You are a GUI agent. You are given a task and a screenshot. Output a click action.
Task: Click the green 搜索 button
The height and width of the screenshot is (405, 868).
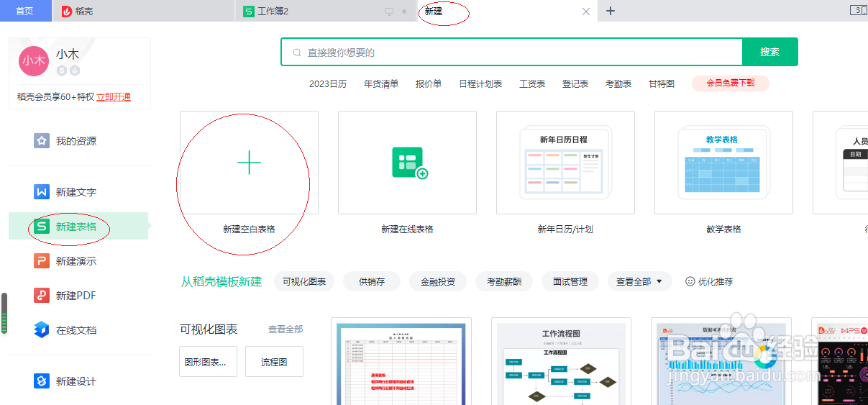[770, 52]
